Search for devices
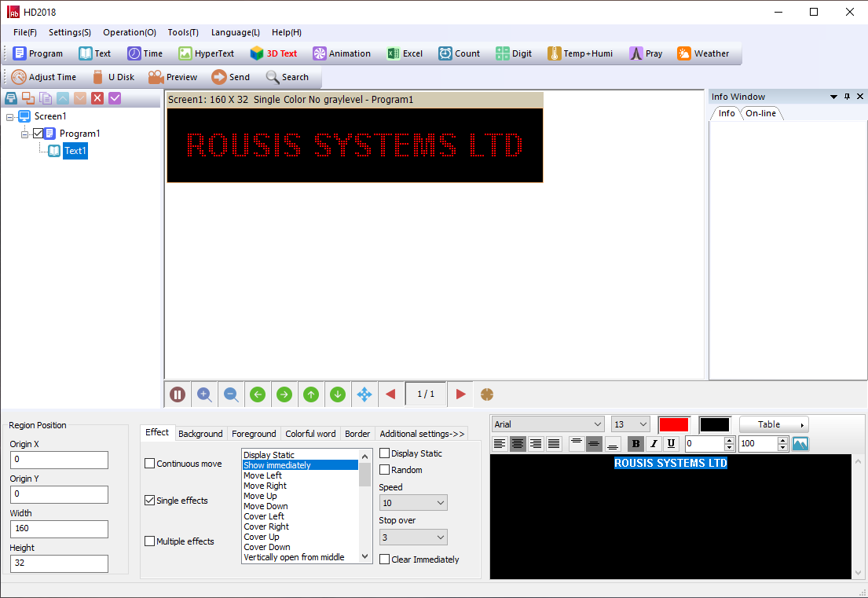The height and width of the screenshot is (598, 868). (x=288, y=77)
